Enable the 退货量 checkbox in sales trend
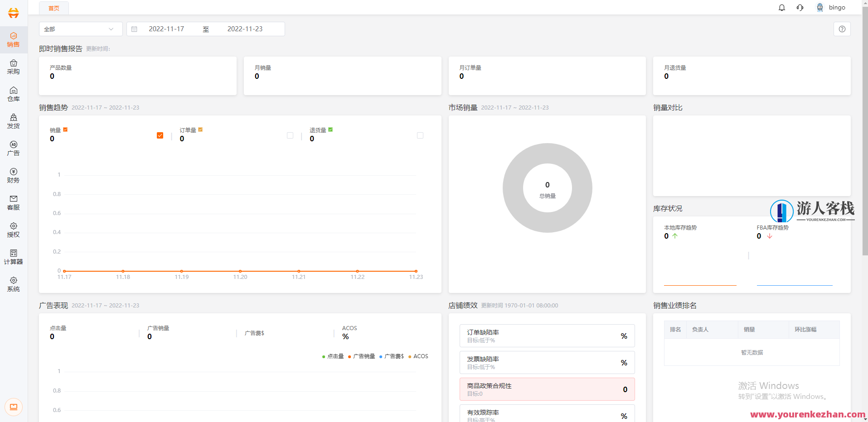 [x=290, y=135]
